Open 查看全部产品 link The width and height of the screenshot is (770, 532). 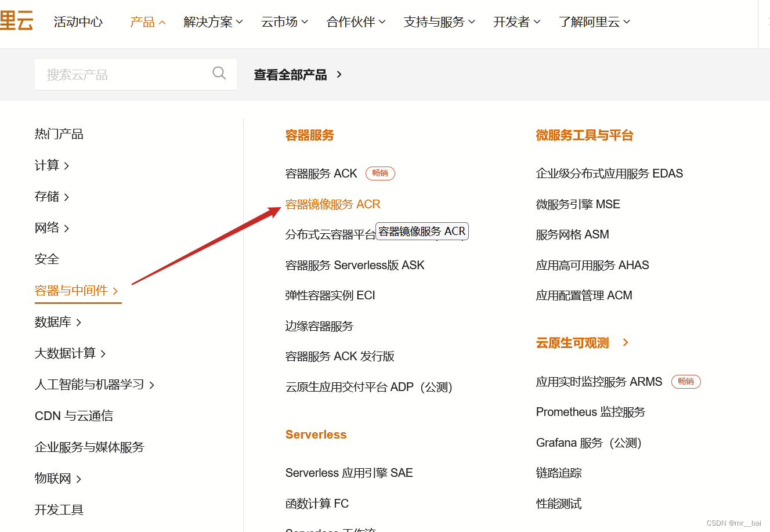290,75
